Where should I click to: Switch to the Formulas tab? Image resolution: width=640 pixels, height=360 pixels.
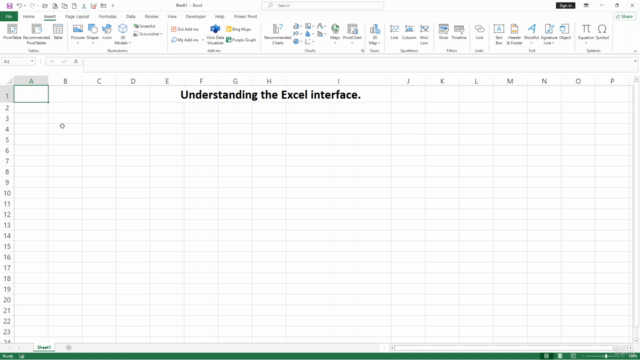coord(107,16)
